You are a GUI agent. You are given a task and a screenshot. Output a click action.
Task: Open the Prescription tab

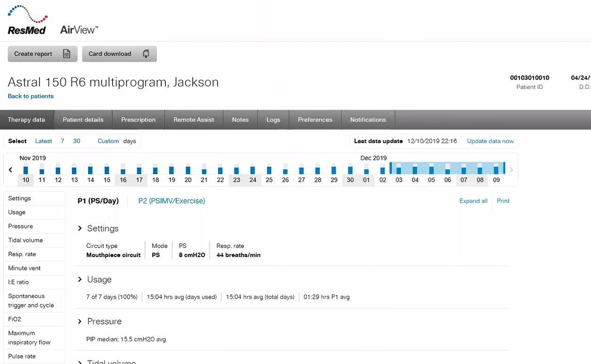pos(138,120)
